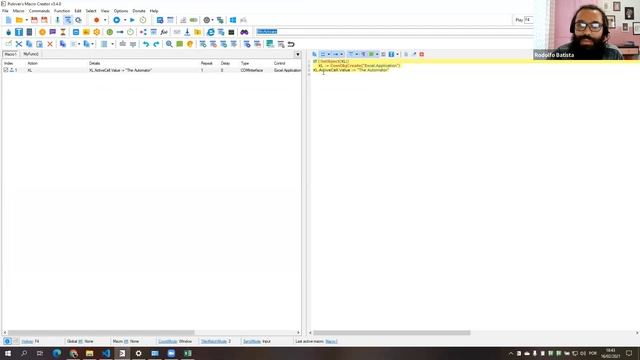Click the Record macro red circle icon
640x360 pixels.
pyautogui.click(x=96, y=20)
